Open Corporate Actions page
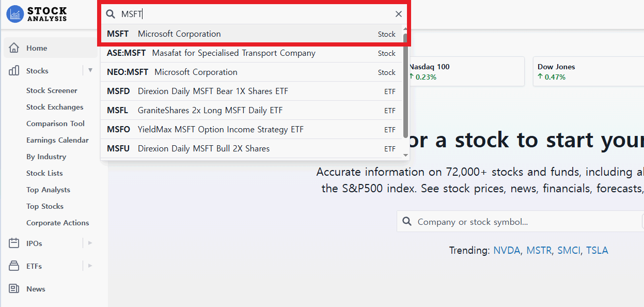The height and width of the screenshot is (307, 644). pyautogui.click(x=57, y=223)
